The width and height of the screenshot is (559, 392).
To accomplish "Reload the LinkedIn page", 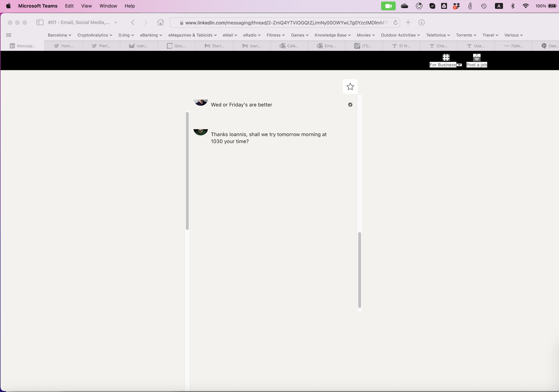I will pos(395,23).
